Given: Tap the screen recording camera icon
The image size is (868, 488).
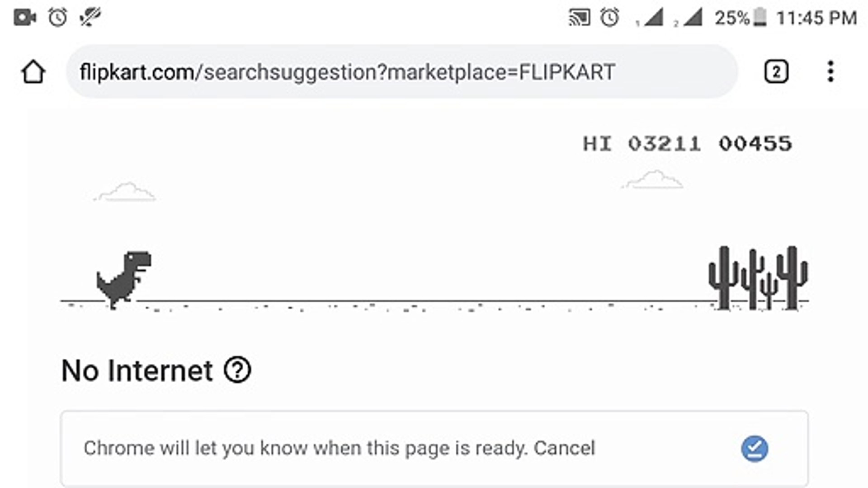Looking at the screenshot, I should coord(25,18).
